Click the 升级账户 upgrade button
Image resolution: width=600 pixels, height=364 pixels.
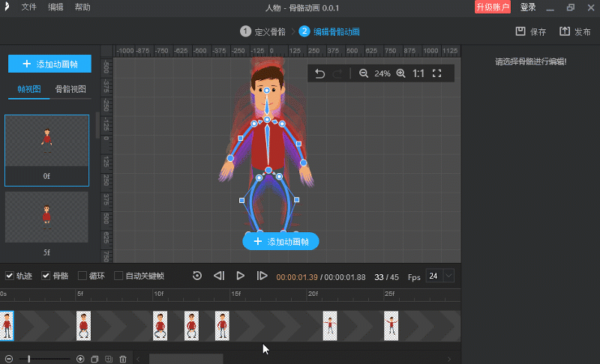[493, 7]
